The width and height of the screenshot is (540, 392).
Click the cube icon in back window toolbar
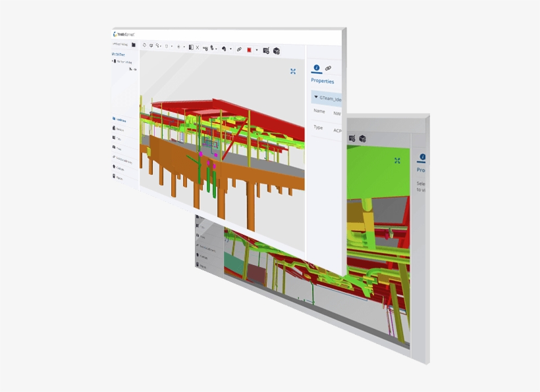362,139
